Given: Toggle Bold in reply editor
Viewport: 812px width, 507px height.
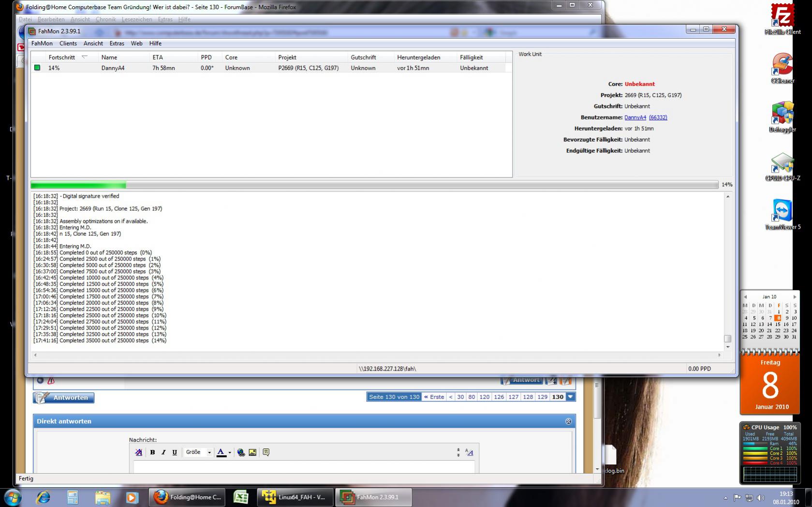Looking at the screenshot, I should [x=152, y=452].
